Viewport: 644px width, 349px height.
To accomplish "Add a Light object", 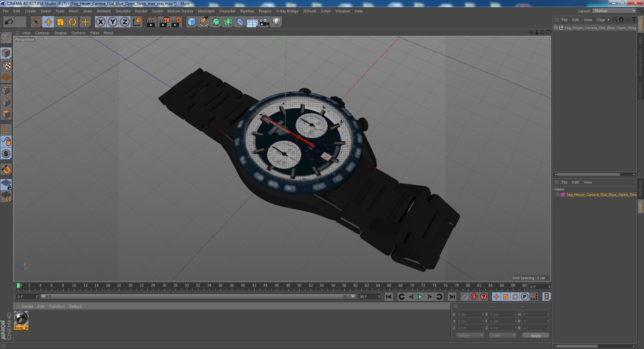I will click(x=276, y=22).
